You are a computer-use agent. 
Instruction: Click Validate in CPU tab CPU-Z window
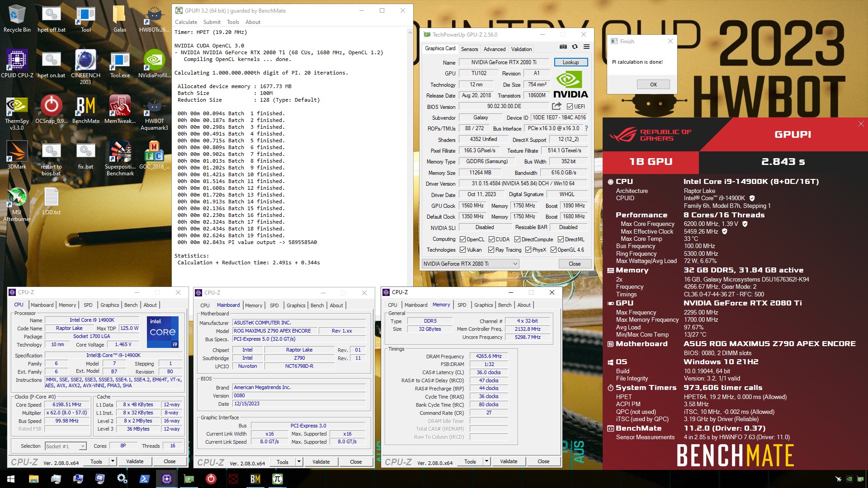pos(135,461)
